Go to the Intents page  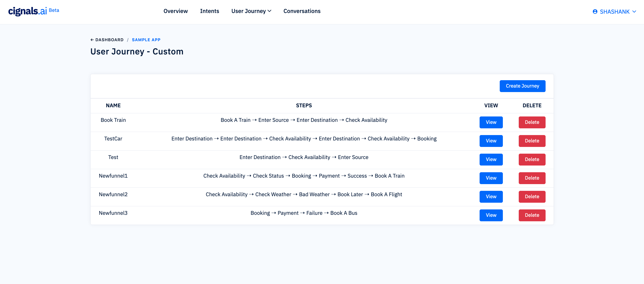pos(209,11)
